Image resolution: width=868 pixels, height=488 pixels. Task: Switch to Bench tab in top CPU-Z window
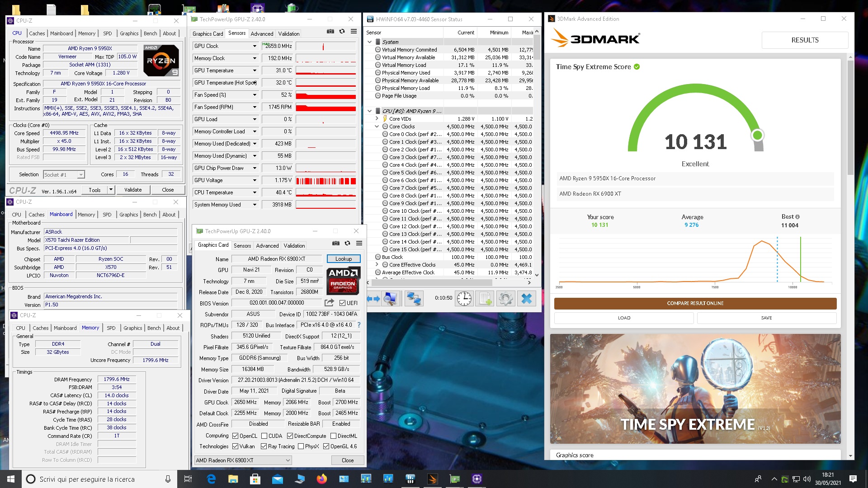click(151, 33)
